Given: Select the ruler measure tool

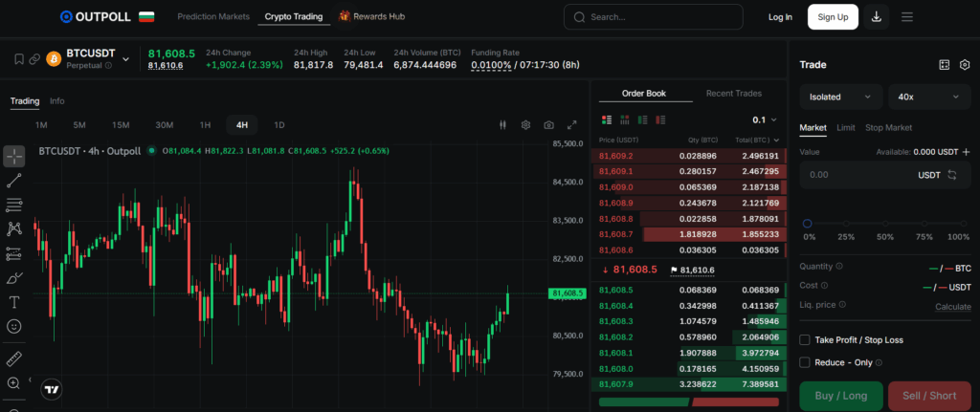Looking at the screenshot, I should click(13, 358).
